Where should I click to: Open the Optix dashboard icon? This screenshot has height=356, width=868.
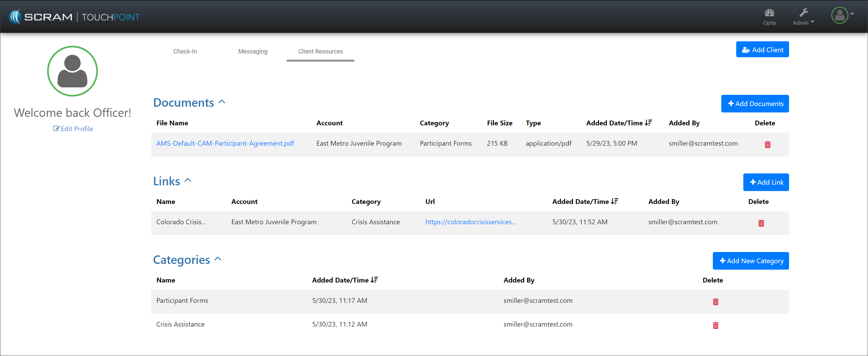pyautogui.click(x=769, y=16)
